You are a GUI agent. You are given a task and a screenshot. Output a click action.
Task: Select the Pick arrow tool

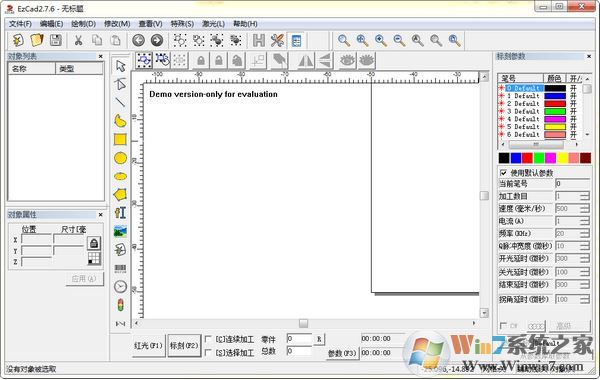pos(120,66)
